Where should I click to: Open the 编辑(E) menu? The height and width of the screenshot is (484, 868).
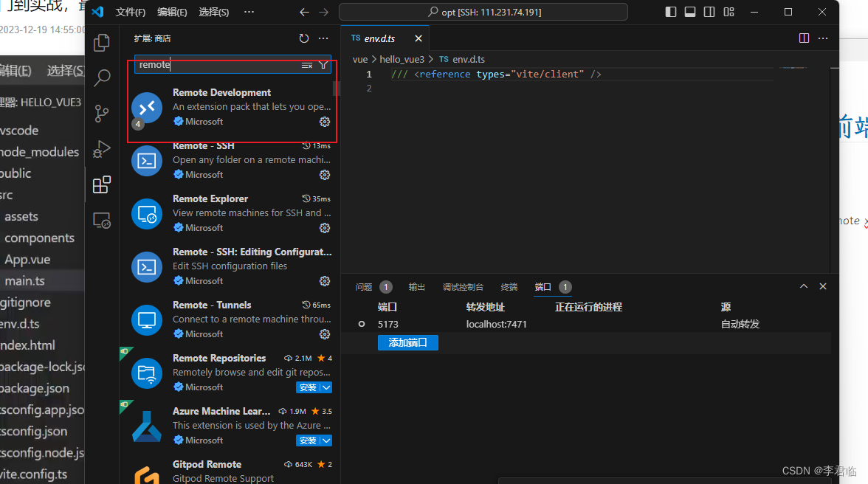click(x=172, y=12)
